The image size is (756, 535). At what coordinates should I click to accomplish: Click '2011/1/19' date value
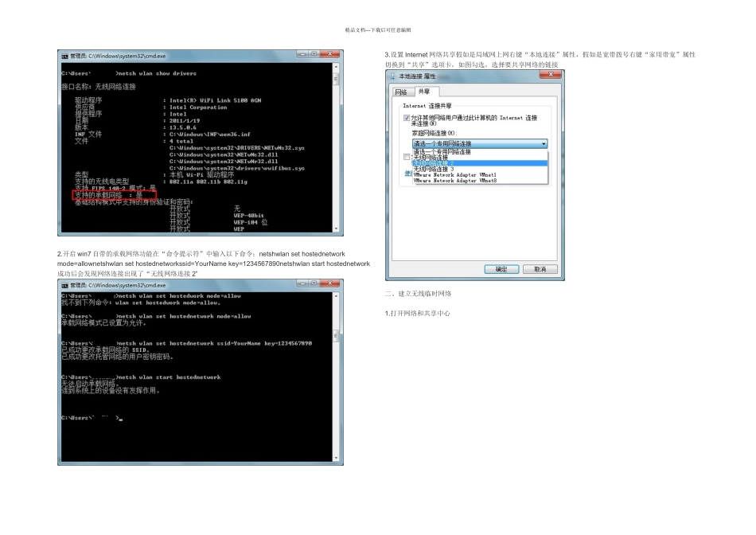coord(185,120)
